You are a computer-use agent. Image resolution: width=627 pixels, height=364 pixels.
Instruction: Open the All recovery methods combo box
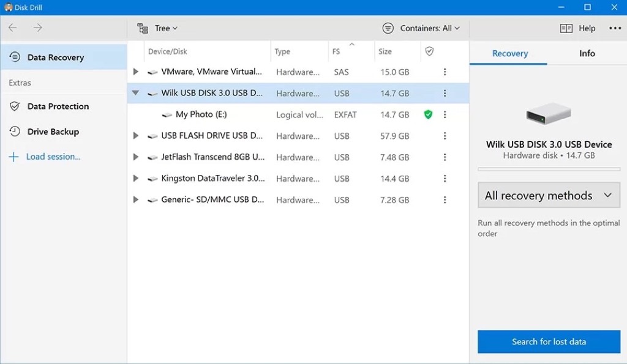tap(548, 196)
